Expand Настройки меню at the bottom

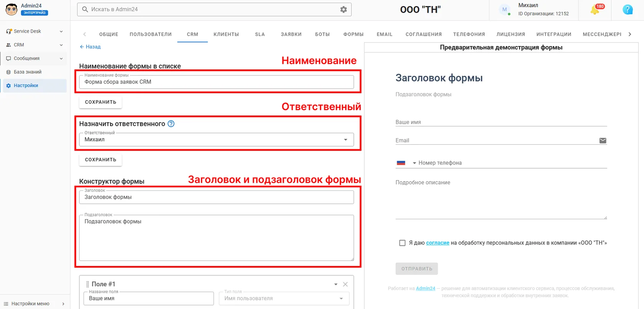pos(34,304)
